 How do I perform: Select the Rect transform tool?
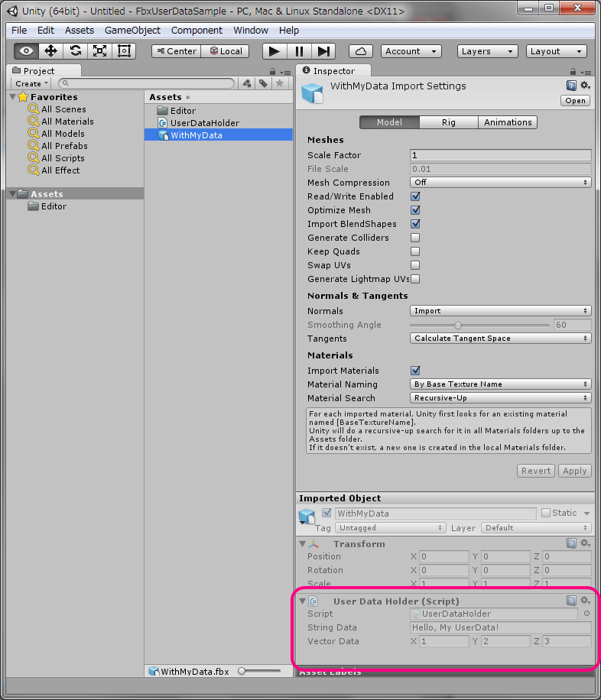pos(124,51)
